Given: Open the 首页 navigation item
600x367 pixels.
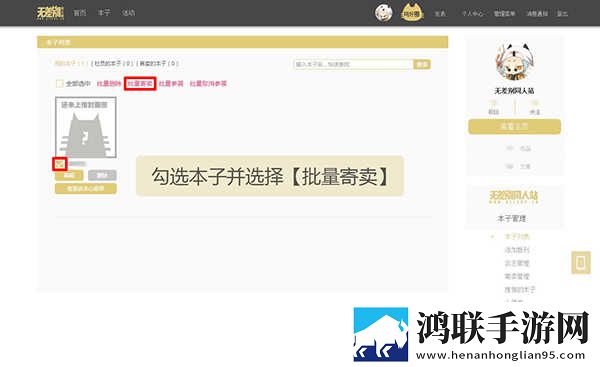Looking at the screenshot, I should [80, 13].
